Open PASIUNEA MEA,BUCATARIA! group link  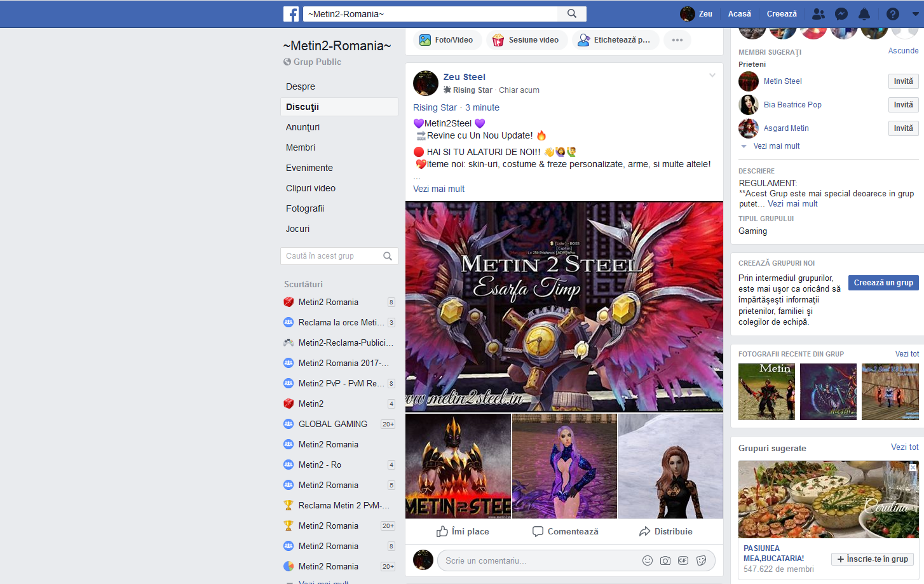point(773,553)
